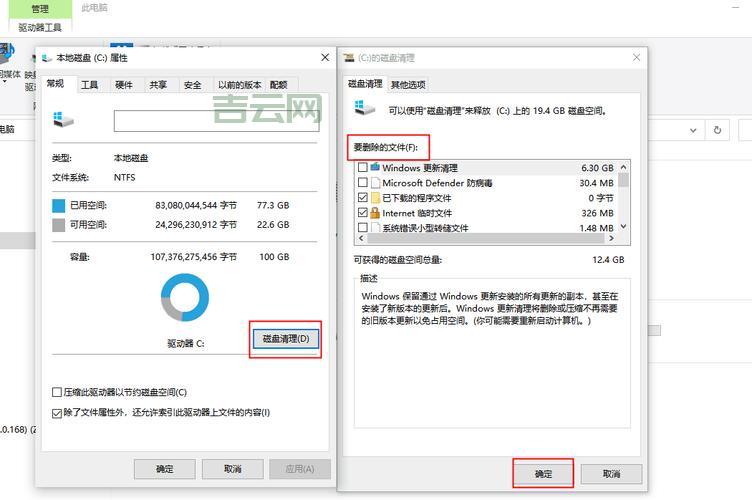
Task: Click the 要删除的文件(F) label
Action: (x=386, y=147)
